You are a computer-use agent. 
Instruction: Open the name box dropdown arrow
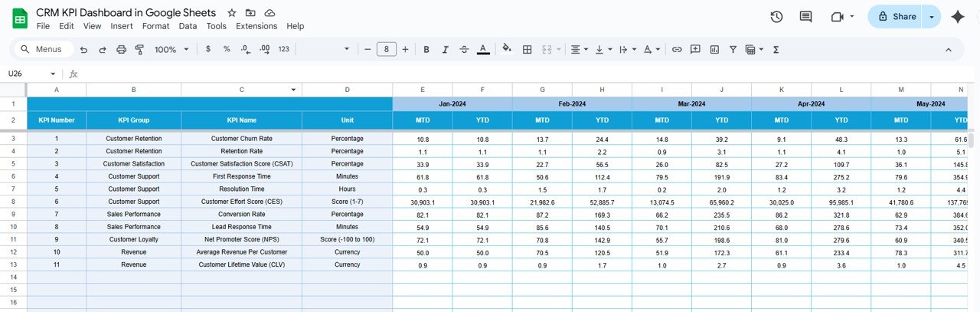pyautogui.click(x=53, y=74)
